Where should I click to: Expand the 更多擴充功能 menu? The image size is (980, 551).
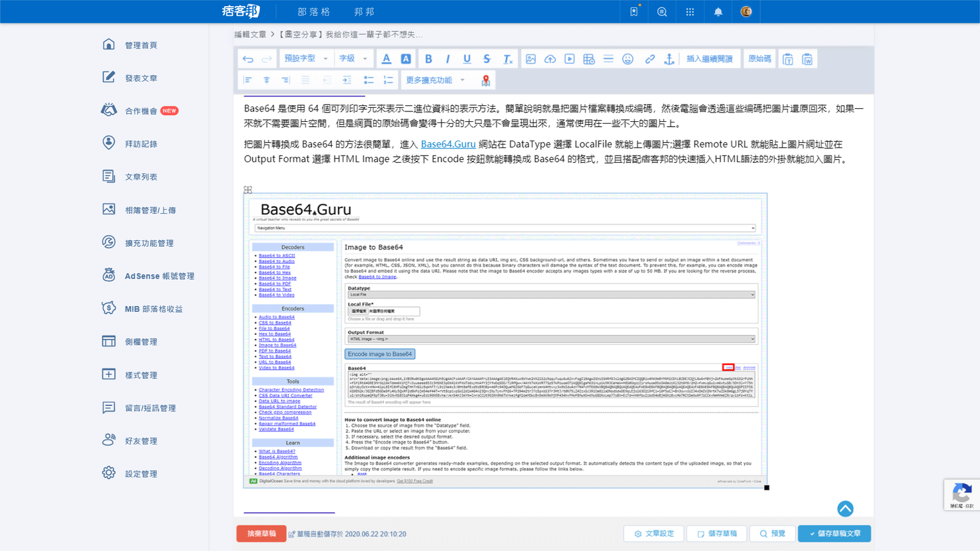(433, 80)
